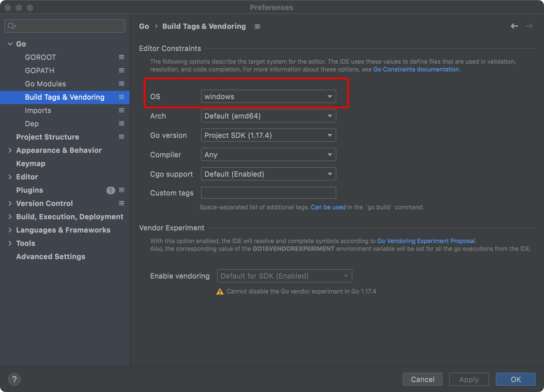Expand the Version Control section
Screen dimensions: 544x392
tap(10, 203)
